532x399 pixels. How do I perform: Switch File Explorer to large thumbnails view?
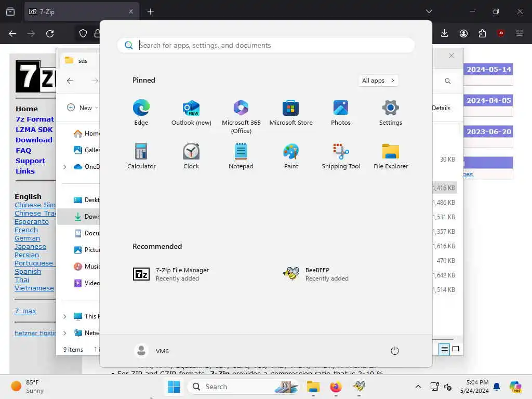[x=456, y=349]
